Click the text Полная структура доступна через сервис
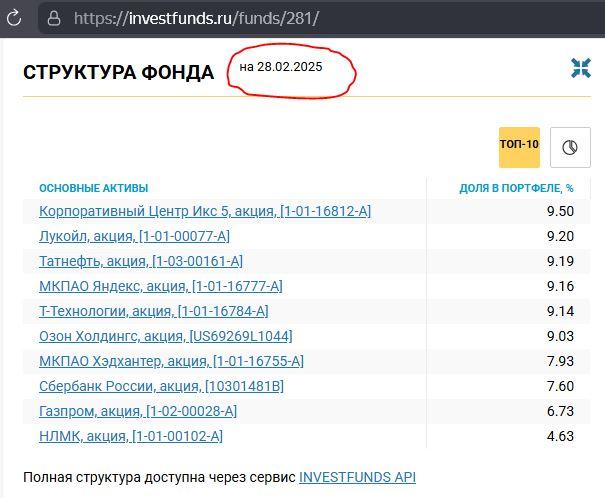605x498 pixels. 159,477
